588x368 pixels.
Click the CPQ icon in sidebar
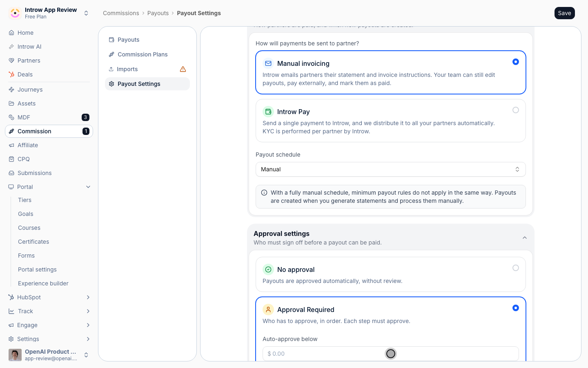[11, 159]
